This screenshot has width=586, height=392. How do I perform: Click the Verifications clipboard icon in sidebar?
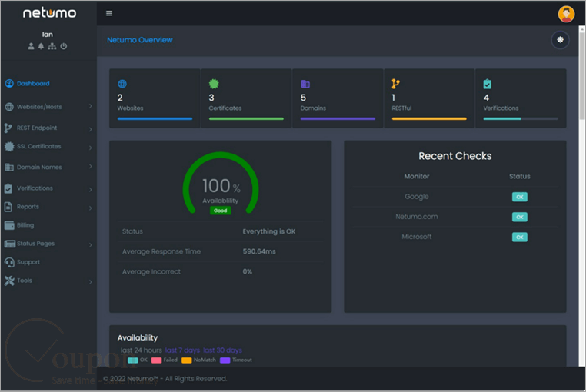coord(8,188)
